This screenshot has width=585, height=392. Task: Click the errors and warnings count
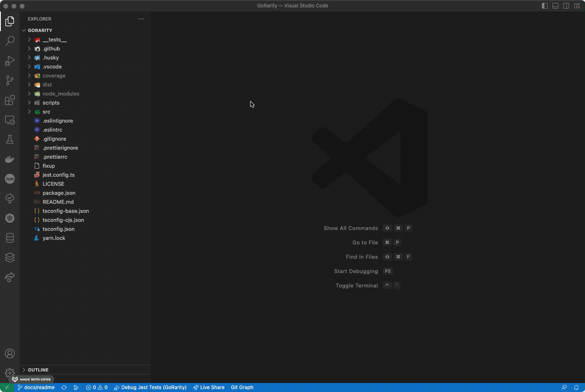[x=97, y=387]
